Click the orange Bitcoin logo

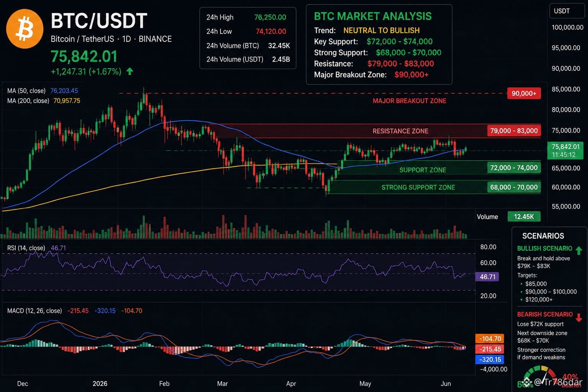25,29
